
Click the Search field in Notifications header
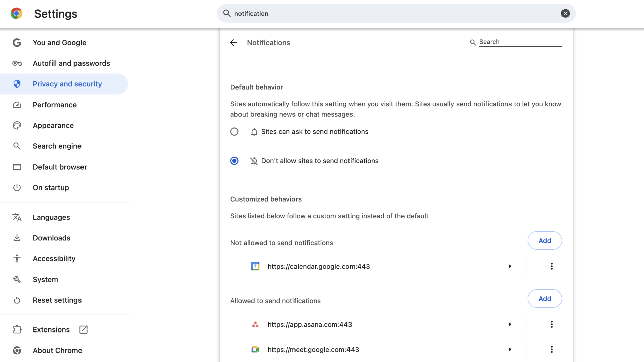[x=520, y=42]
